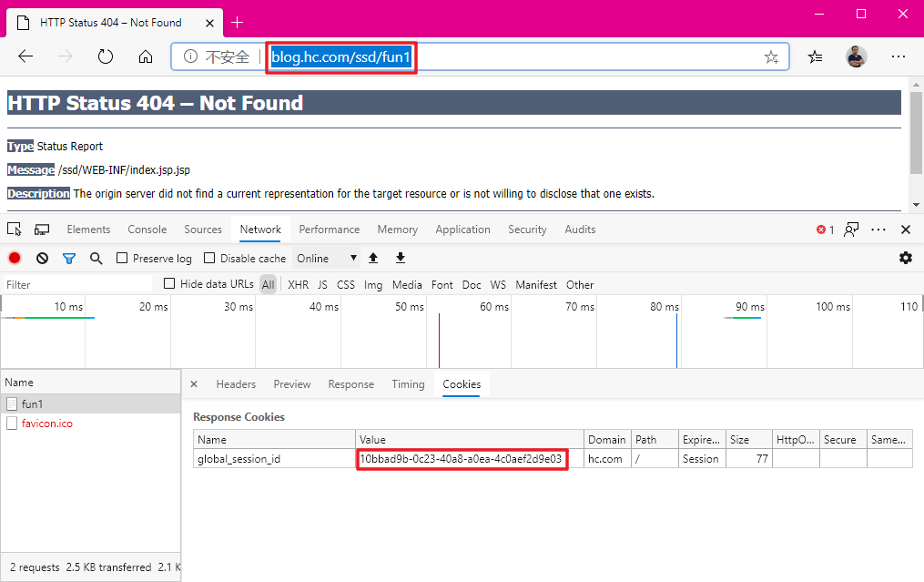The width and height of the screenshot is (924, 582).
Task: Show the request Timing tab
Action: pyautogui.click(x=408, y=383)
